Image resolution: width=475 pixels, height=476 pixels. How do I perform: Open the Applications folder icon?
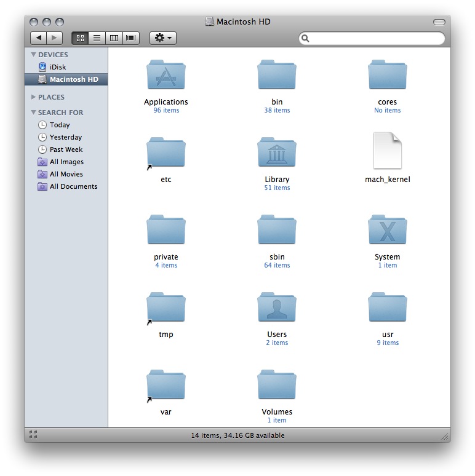(x=166, y=74)
